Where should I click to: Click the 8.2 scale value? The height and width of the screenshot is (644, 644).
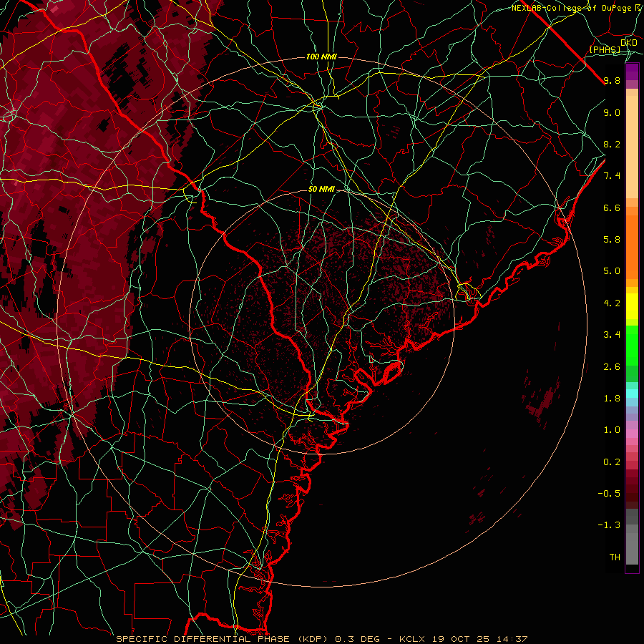click(612, 144)
